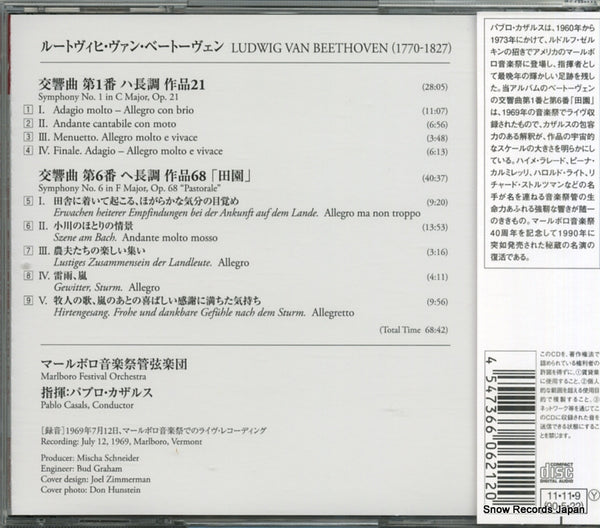Image resolution: width=600 pixels, height=528 pixels.
Task: Click 'Gewitter, Sturm. Allegro'
Action: [107, 287]
